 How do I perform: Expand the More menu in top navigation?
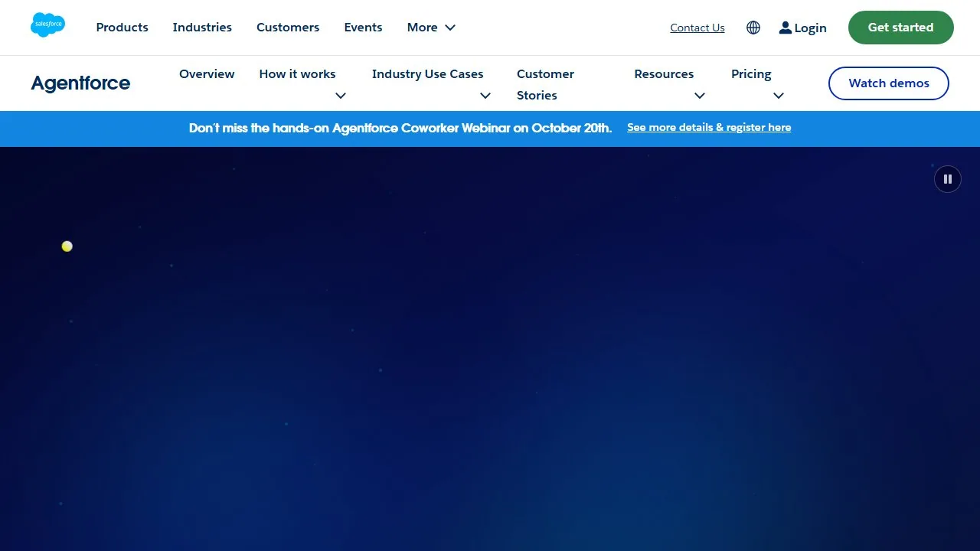coord(431,28)
